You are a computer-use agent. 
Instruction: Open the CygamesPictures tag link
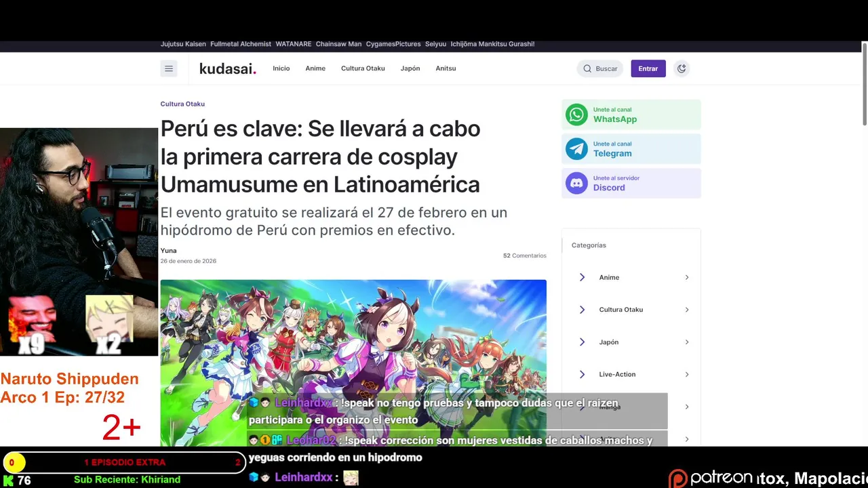(x=393, y=44)
